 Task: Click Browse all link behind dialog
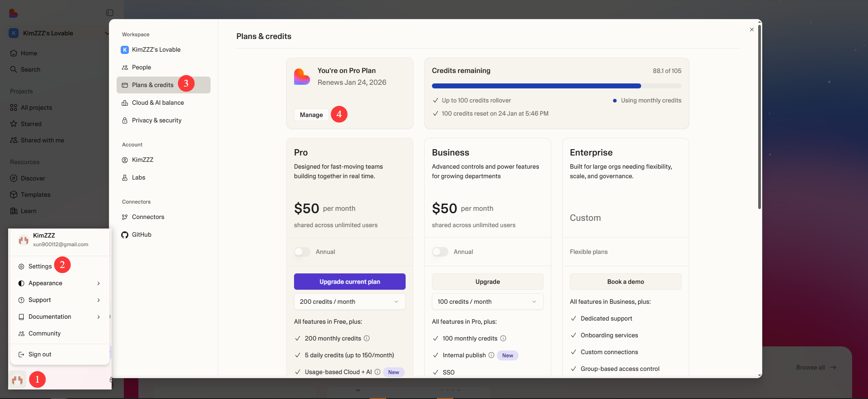[x=816, y=367]
